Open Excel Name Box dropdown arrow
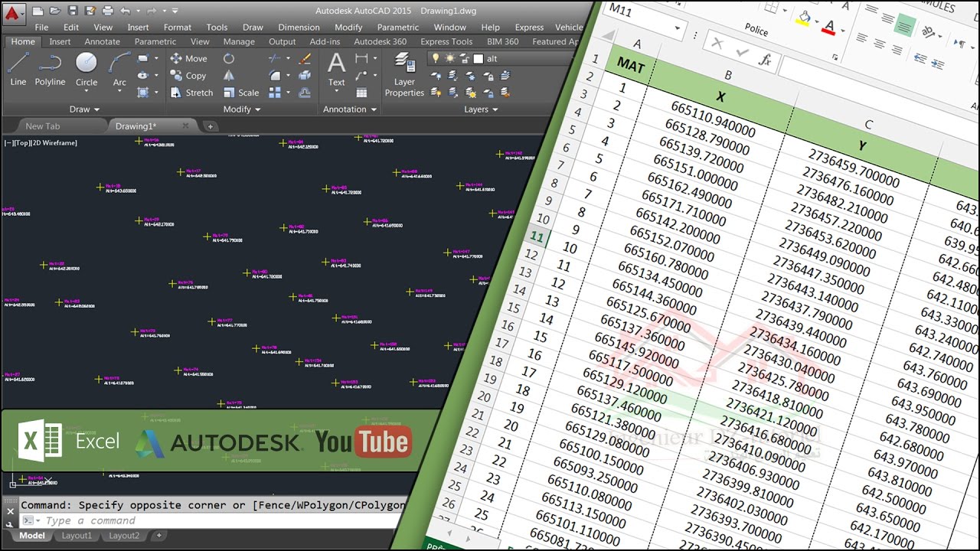Viewport: 980px width, 551px height. coord(677,30)
